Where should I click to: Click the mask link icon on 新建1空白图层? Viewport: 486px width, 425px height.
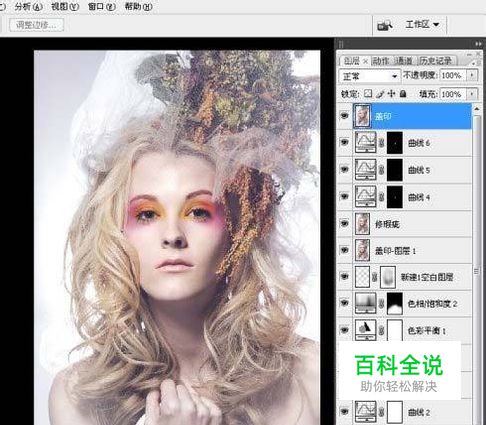(375, 277)
